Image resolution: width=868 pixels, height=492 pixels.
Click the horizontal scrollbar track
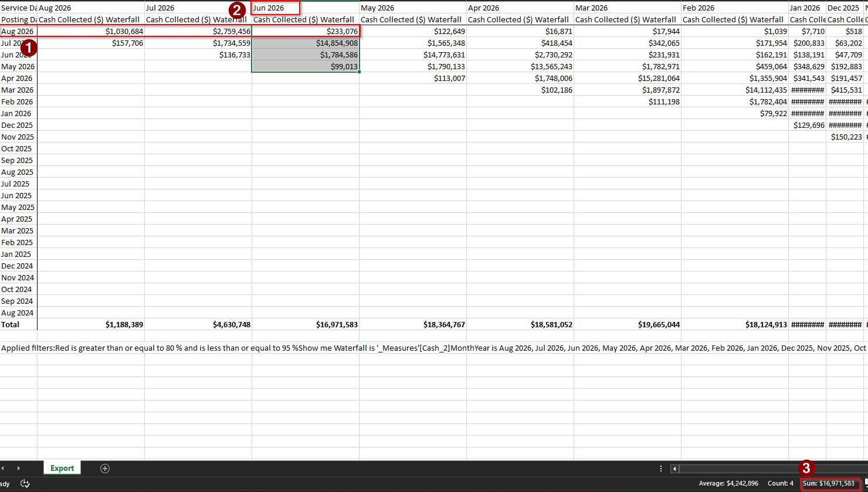tap(773, 468)
